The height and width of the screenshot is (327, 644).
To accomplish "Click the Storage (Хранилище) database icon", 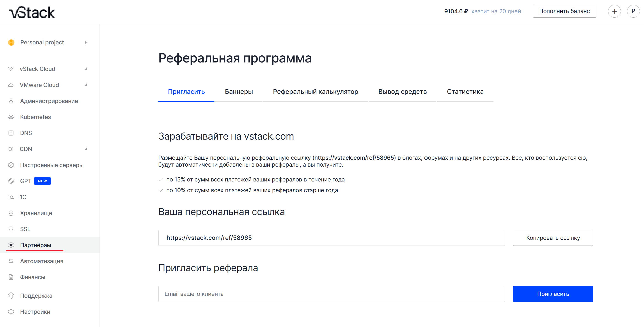I will [x=11, y=213].
